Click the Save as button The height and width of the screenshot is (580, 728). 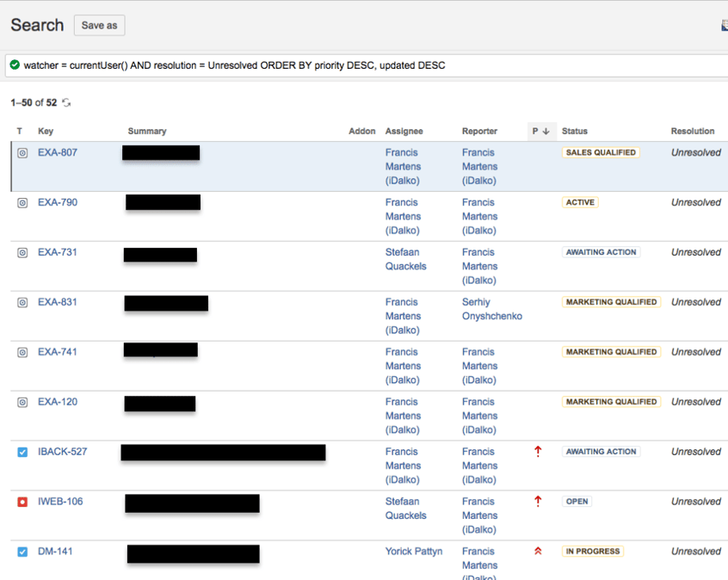pyautogui.click(x=98, y=25)
